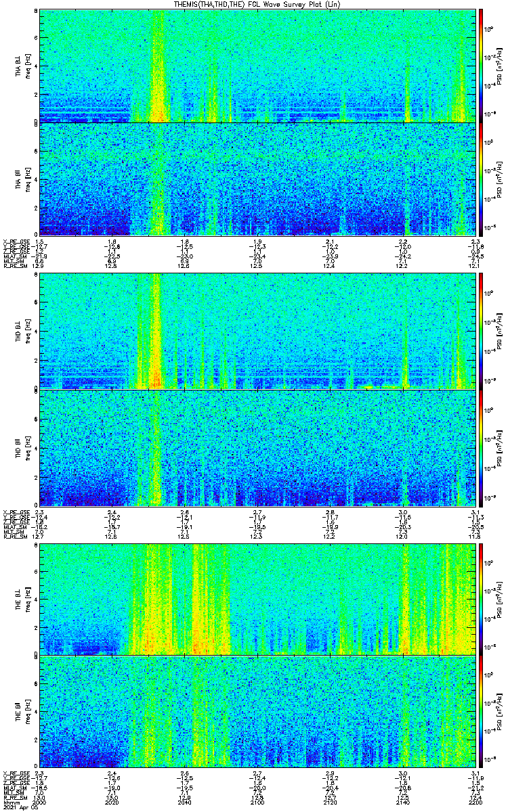Click 'PSD [nT²/Hz]' label beside THA B⊥
Viewport: 508px width, 812px height.
tap(499, 66)
